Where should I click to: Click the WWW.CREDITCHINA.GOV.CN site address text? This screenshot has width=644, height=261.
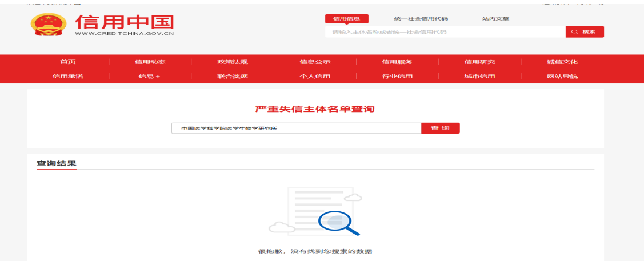125,33
